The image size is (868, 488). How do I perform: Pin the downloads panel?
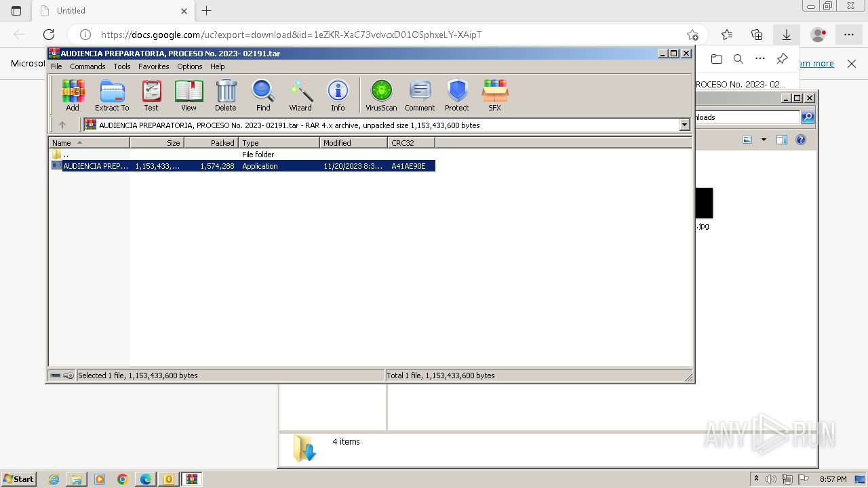[x=782, y=59]
